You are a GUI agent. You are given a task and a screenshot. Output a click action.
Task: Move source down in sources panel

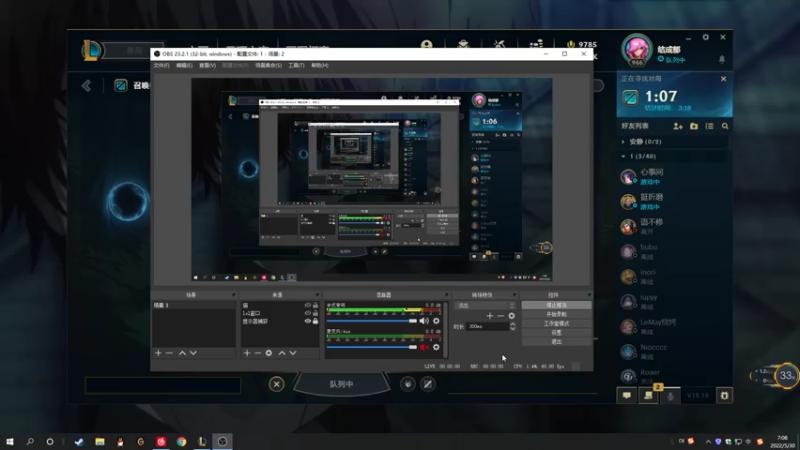[293, 353]
